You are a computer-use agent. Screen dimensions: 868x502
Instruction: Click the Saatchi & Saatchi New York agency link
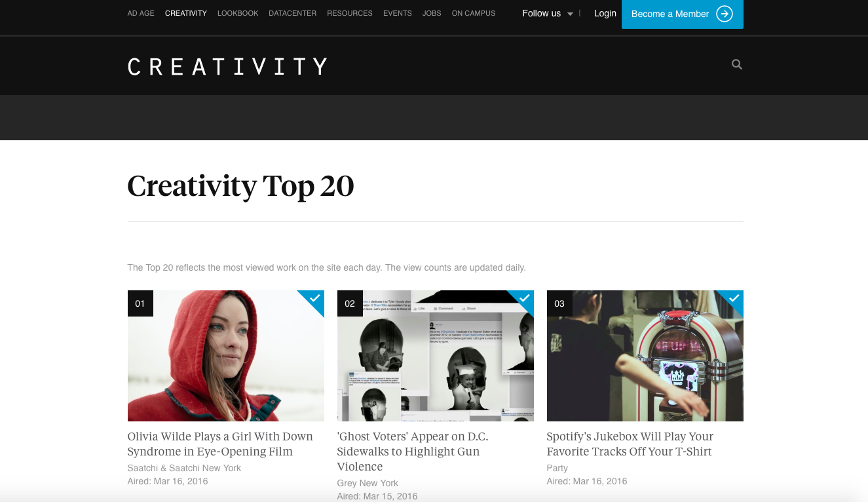184,468
